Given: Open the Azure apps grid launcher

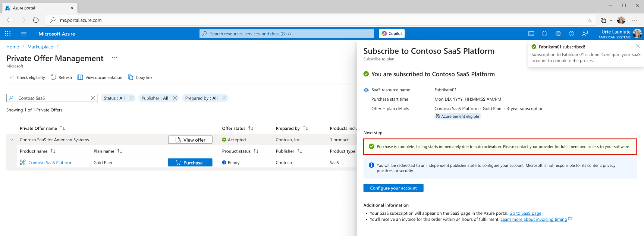Looking at the screenshot, I should 7,34.
